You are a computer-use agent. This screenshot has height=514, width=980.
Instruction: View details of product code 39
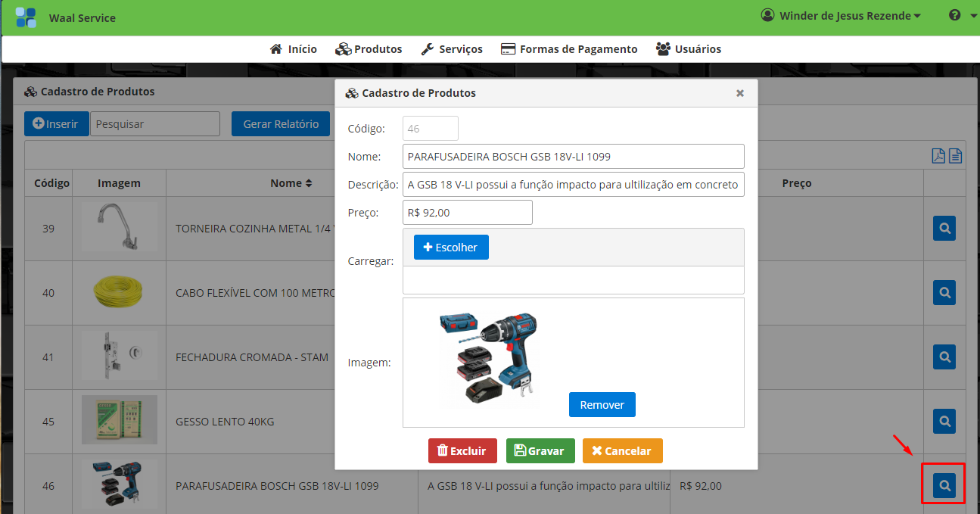point(944,228)
